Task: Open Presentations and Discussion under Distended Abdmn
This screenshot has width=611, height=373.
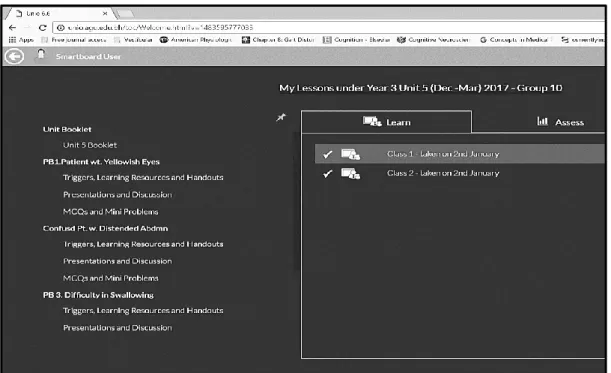Action: [117, 261]
